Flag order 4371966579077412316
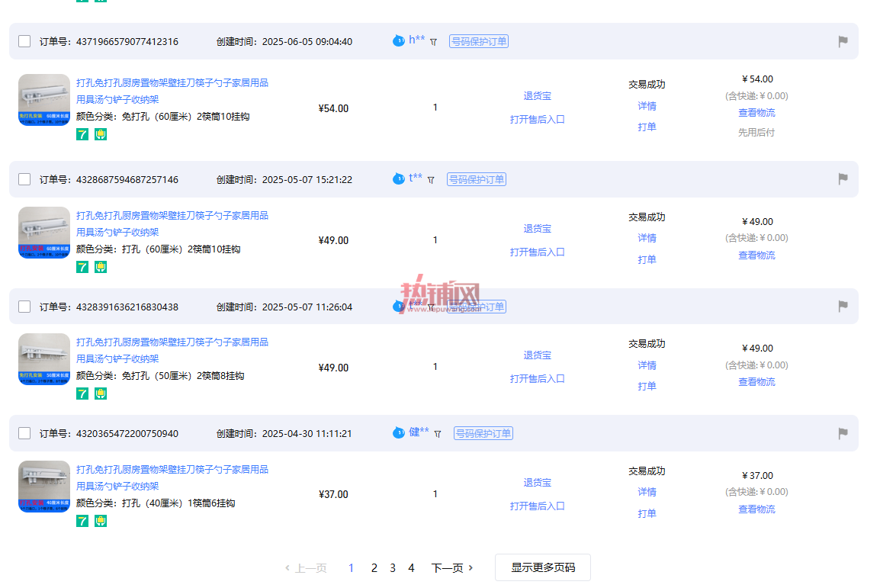The height and width of the screenshot is (588, 880). pos(843,41)
